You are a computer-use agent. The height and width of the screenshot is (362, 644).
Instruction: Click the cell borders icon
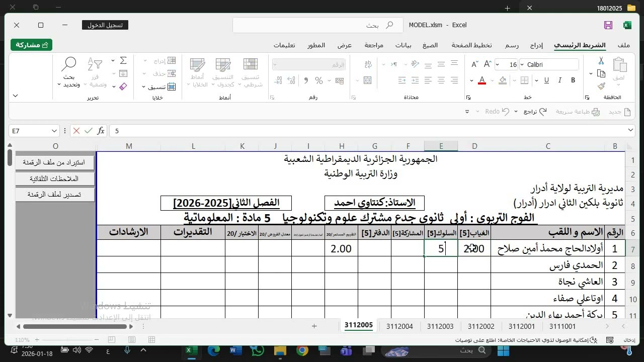(x=525, y=80)
